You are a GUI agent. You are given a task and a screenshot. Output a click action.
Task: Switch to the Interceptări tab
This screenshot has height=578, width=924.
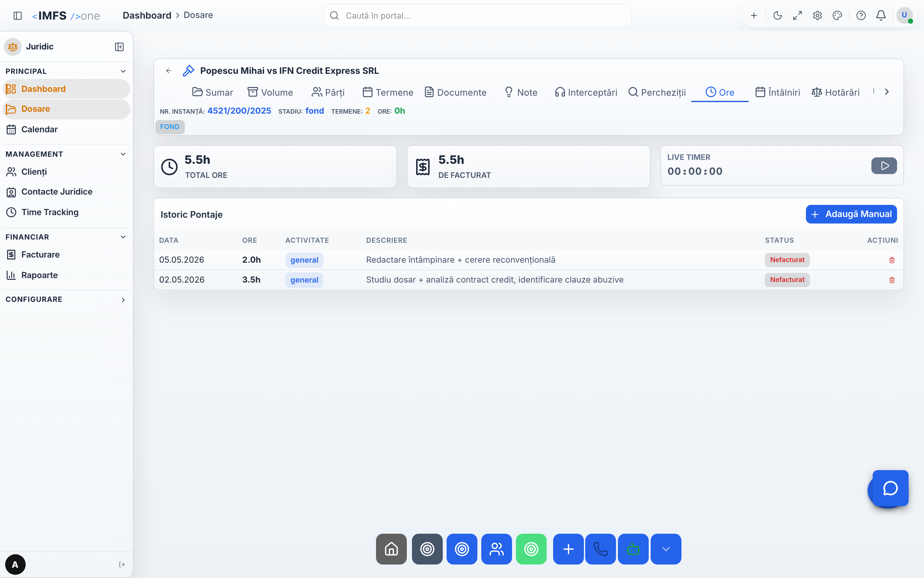(x=586, y=92)
